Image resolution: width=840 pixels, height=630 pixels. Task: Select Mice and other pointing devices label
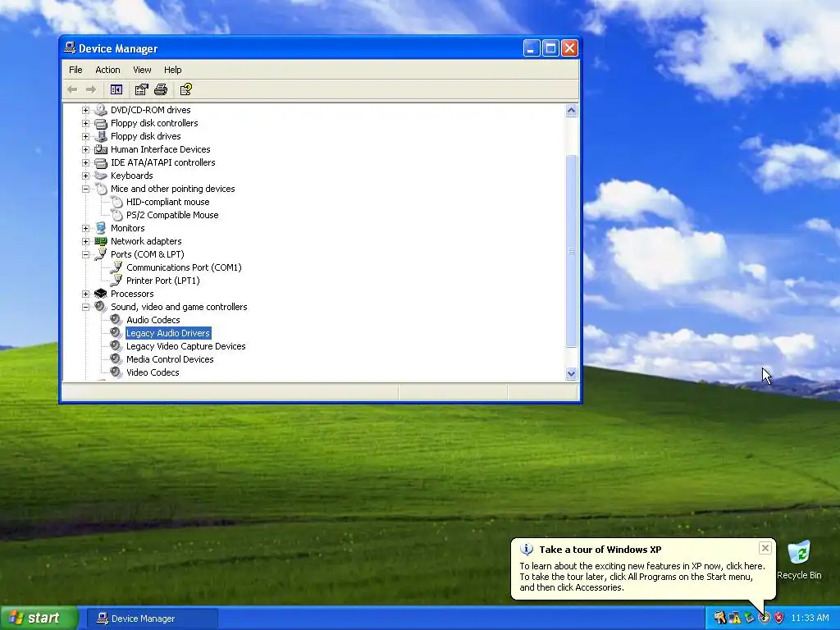pyautogui.click(x=172, y=189)
